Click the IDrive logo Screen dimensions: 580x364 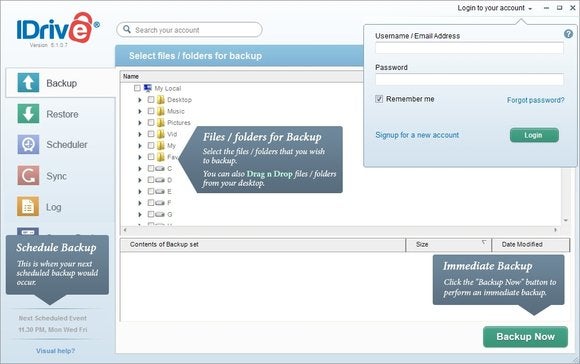tap(58, 28)
